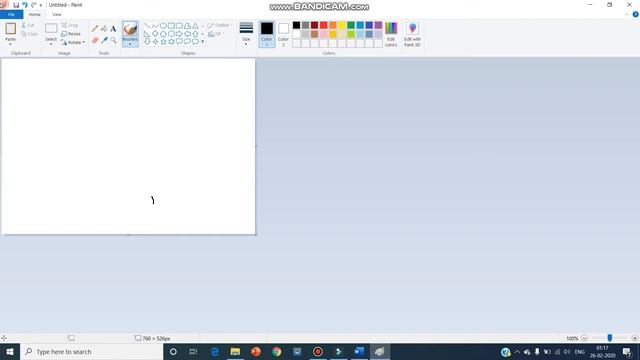The width and height of the screenshot is (640, 360).
Task: Click the blue Help question mark icon
Action: pos(635,14)
